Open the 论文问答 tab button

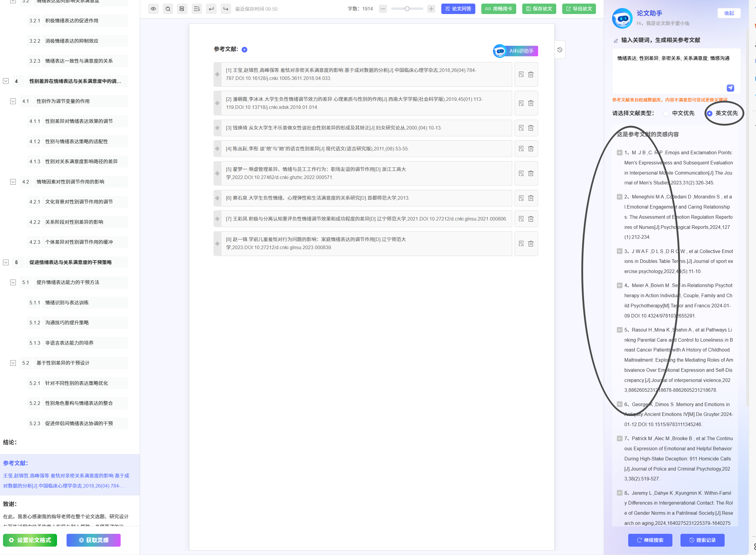pos(458,9)
